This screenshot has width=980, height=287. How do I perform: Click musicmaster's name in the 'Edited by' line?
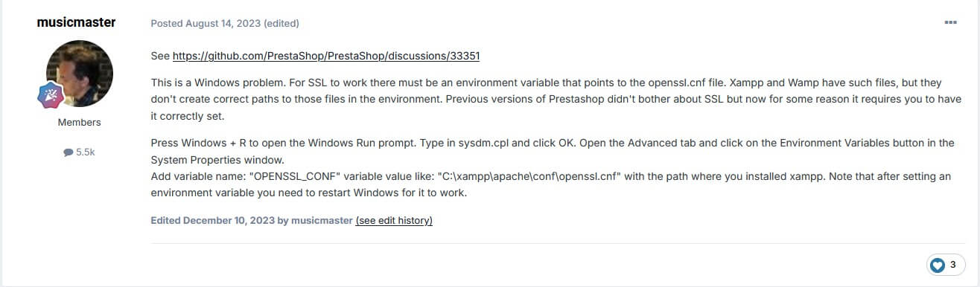coord(322,221)
